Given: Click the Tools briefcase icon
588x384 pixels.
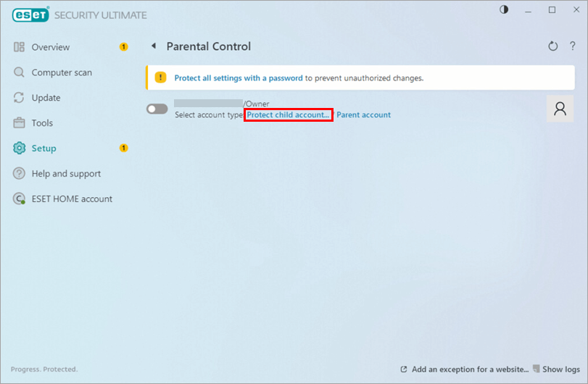Looking at the screenshot, I should click(20, 123).
